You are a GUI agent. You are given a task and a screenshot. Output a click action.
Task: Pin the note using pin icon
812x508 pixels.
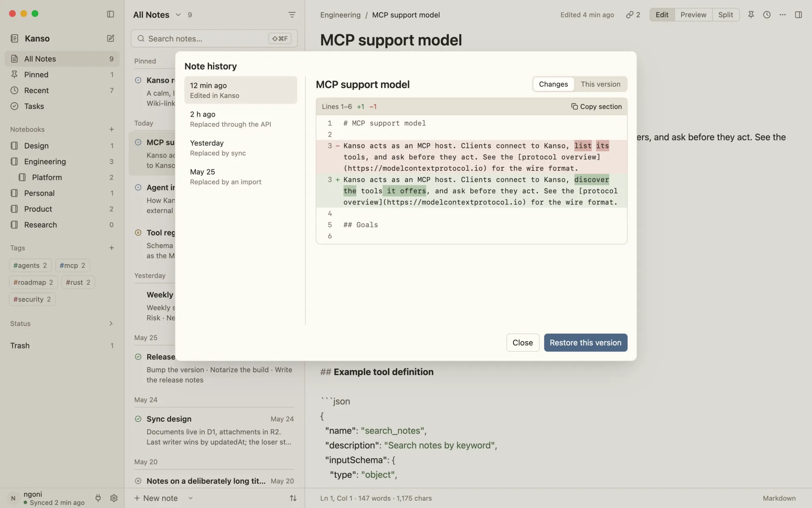point(751,15)
